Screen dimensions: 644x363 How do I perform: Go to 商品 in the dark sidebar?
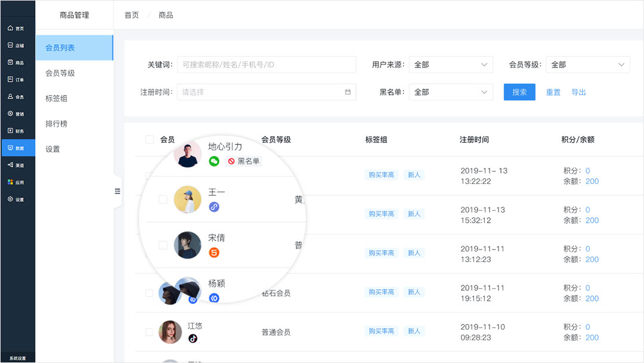16,63
